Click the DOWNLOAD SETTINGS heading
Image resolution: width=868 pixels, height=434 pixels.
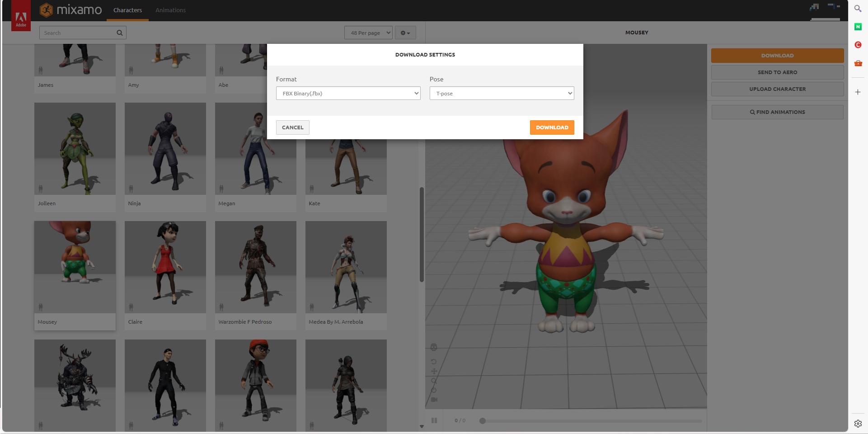tap(425, 55)
